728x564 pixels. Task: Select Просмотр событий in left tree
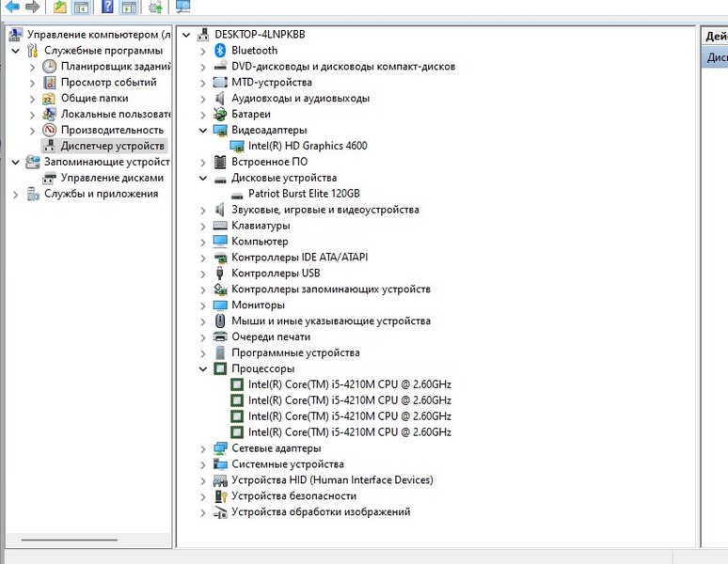pyautogui.click(x=108, y=83)
